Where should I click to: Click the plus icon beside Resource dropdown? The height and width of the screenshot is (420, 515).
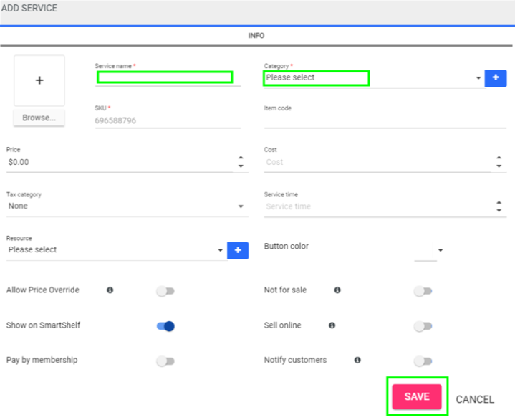(x=238, y=250)
